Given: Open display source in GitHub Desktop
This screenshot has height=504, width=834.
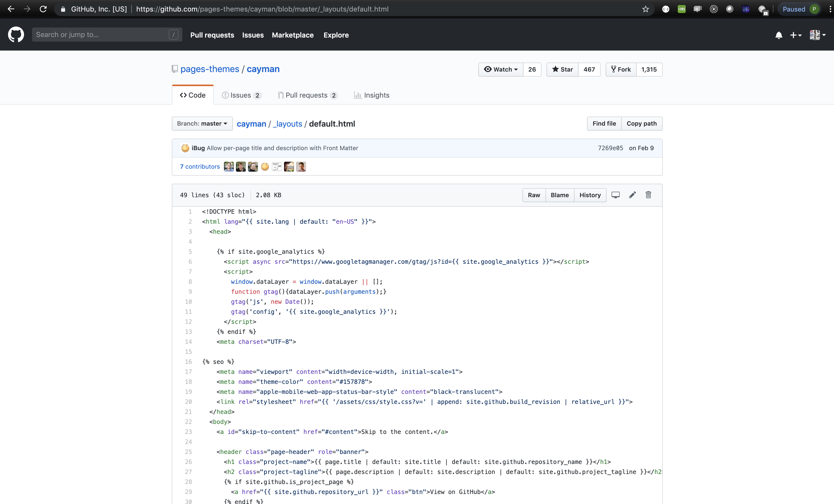Looking at the screenshot, I should 615,195.
